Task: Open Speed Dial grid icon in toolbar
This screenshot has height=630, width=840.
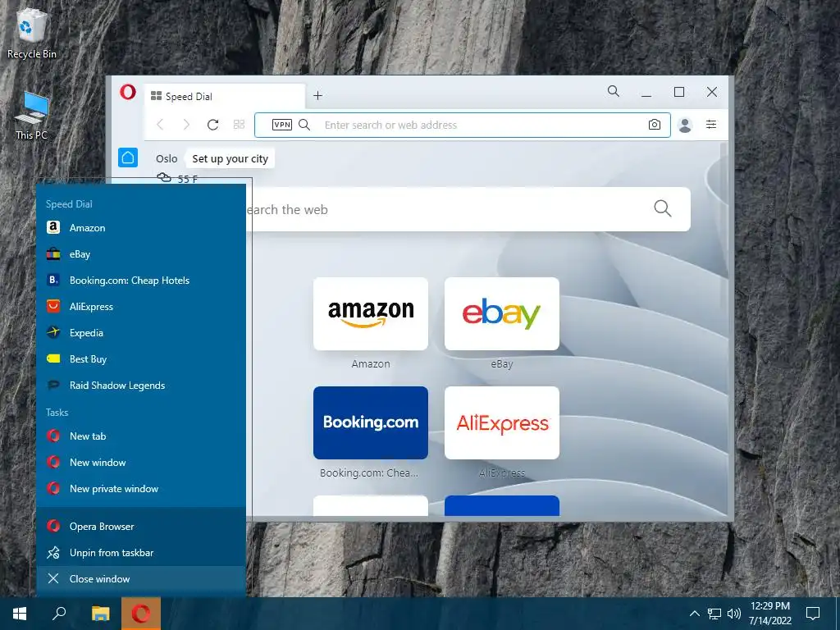Action: [x=239, y=125]
